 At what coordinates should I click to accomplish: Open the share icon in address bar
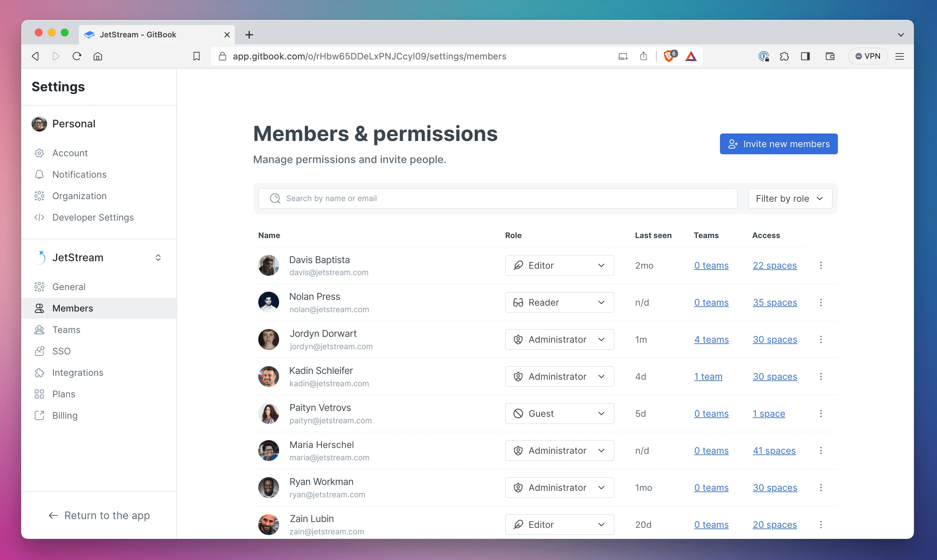(644, 56)
